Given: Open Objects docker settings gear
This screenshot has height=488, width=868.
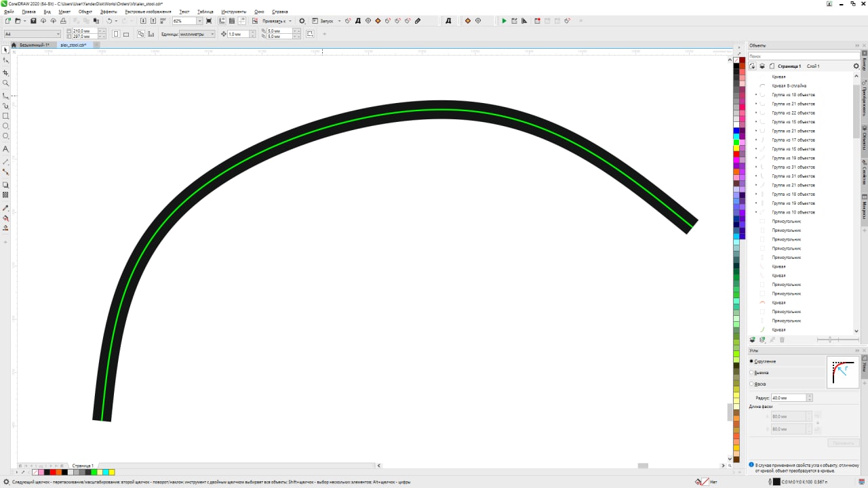Looking at the screenshot, I should pos(856,66).
